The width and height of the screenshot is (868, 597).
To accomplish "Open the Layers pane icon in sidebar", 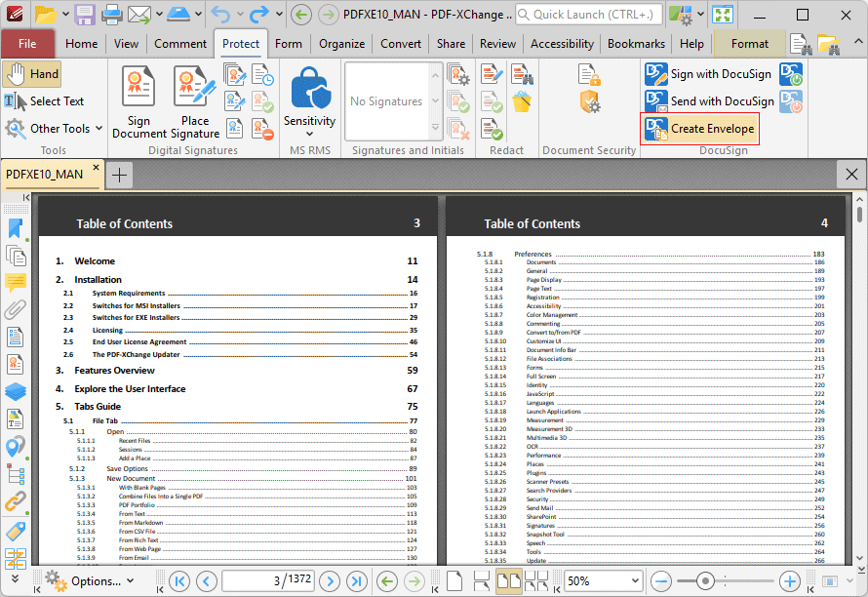I will 16,391.
